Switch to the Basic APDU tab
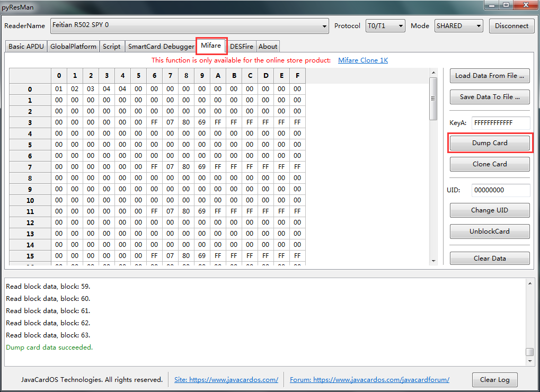Screen dimensions: 540x392 click(26, 47)
